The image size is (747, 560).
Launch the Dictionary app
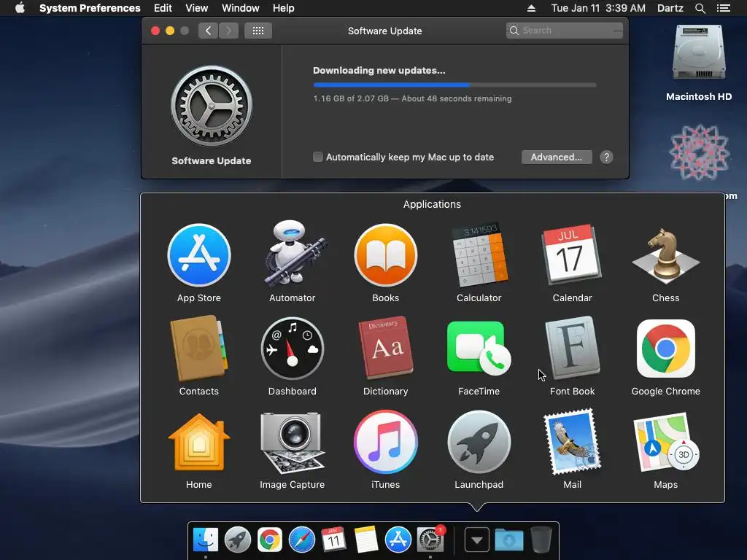coord(385,348)
